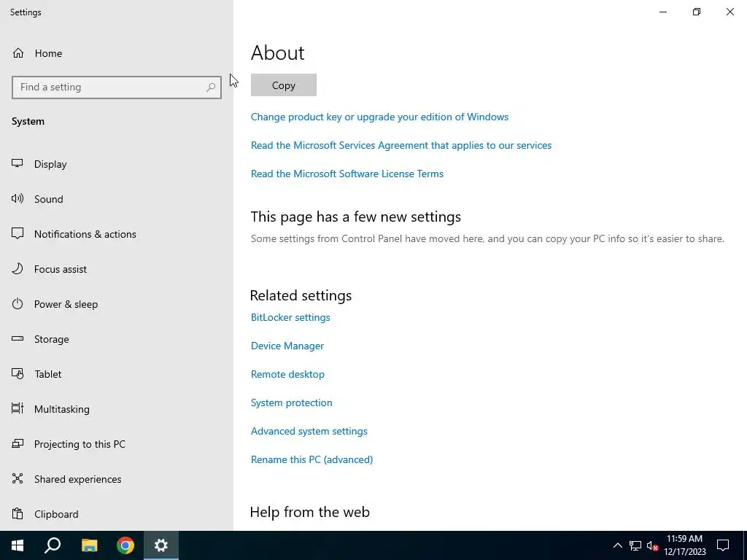Click the Find a setting search box
747x560 pixels.
coord(117,87)
